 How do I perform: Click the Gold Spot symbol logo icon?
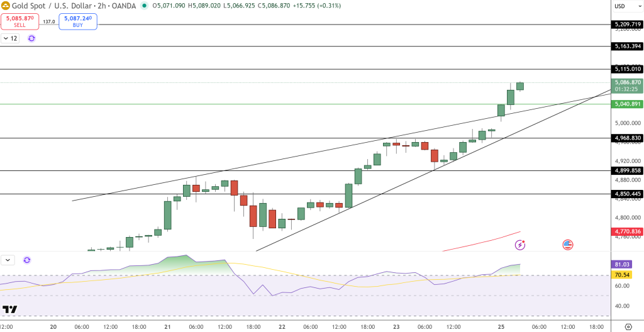click(5, 6)
